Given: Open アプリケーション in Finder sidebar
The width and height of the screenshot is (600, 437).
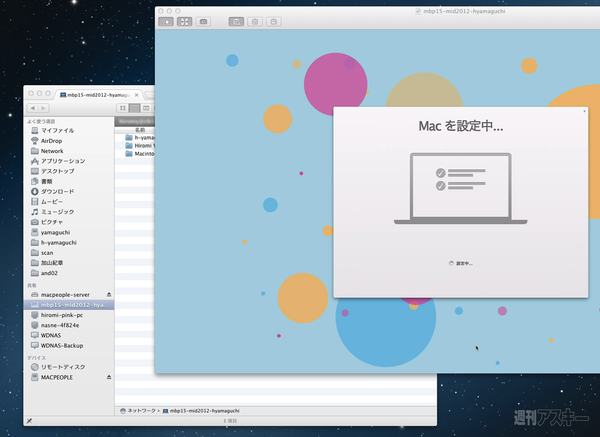Looking at the screenshot, I should point(63,161).
